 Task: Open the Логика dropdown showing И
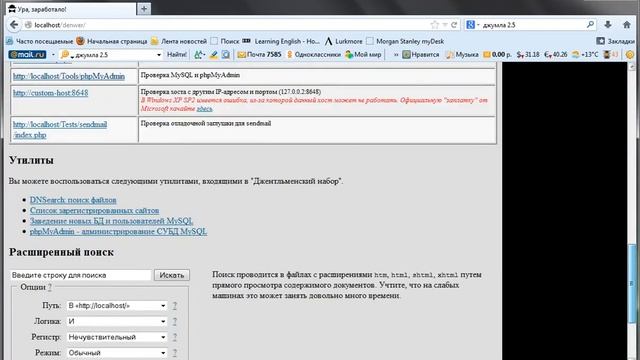click(x=117, y=321)
